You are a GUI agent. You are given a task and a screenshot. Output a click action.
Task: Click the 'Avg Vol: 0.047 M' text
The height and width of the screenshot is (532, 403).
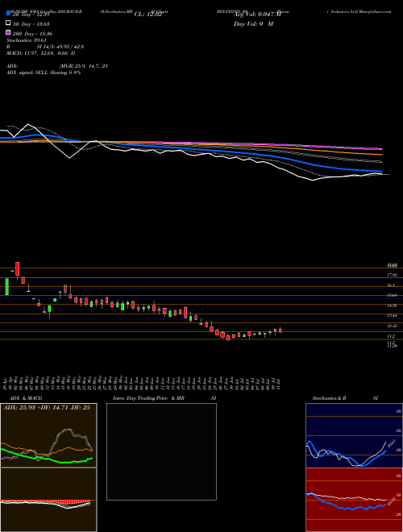pyautogui.click(x=257, y=15)
